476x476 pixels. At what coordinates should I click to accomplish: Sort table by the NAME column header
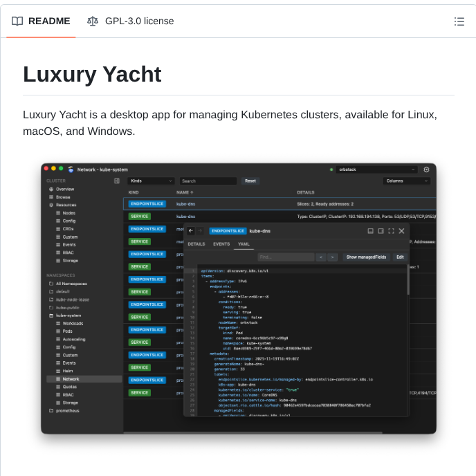click(x=185, y=192)
